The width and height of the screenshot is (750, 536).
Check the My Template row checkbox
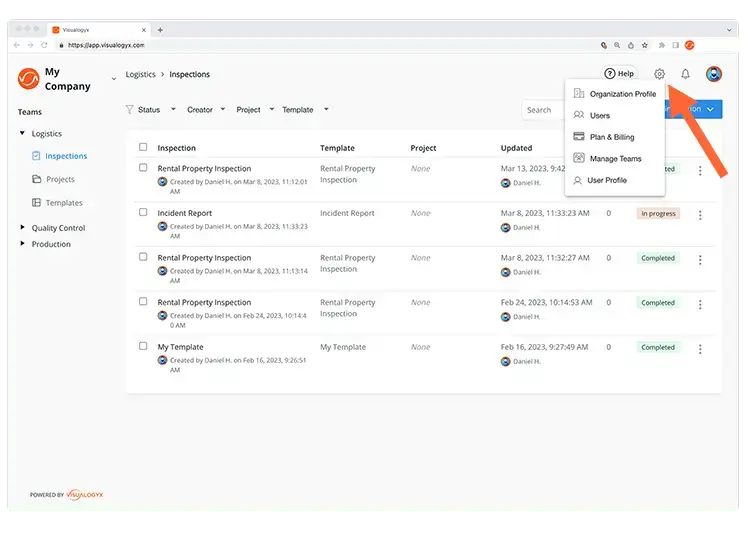coord(143,346)
